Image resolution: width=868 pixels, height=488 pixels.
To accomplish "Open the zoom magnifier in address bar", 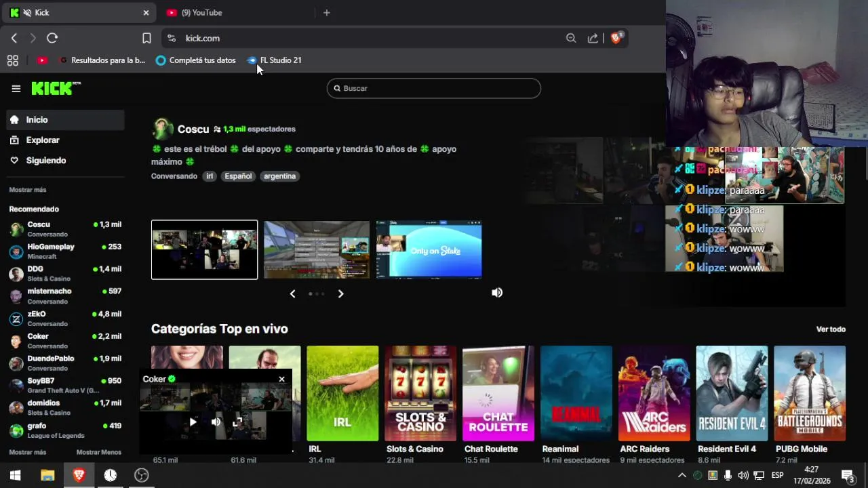I will (x=571, y=38).
